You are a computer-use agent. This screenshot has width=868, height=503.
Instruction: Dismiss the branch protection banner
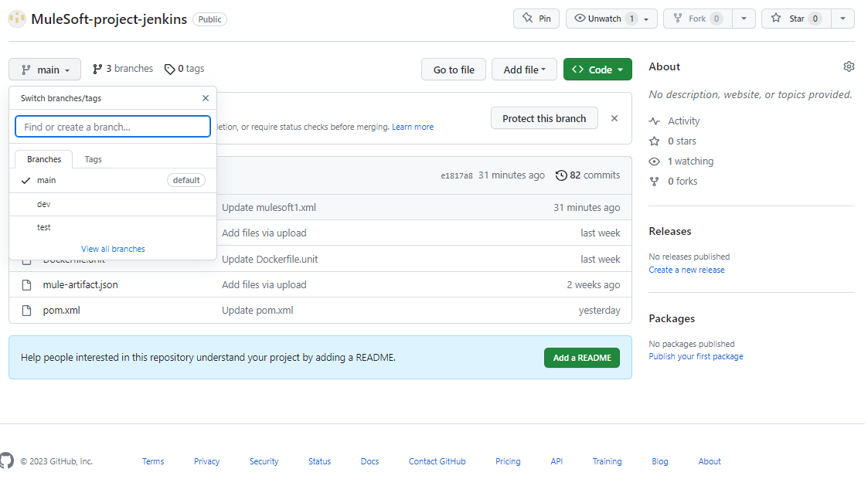point(614,118)
